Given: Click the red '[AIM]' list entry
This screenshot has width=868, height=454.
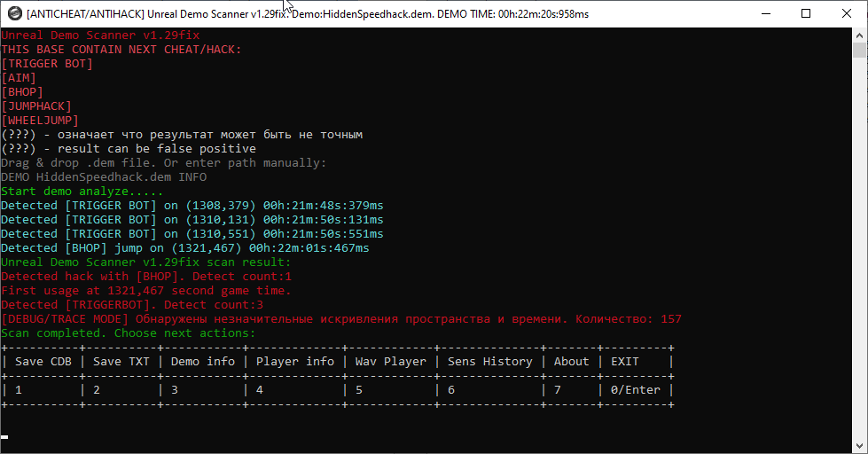Looking at the screenshot, I should pyautogui.click(x=19, y=78).
